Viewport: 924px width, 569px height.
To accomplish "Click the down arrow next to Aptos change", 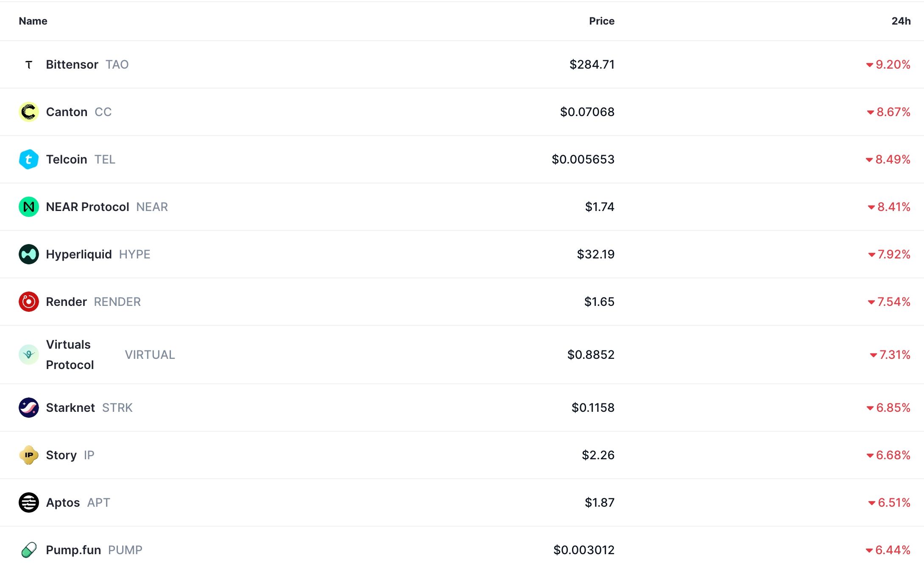I will [x=872, y=502].
